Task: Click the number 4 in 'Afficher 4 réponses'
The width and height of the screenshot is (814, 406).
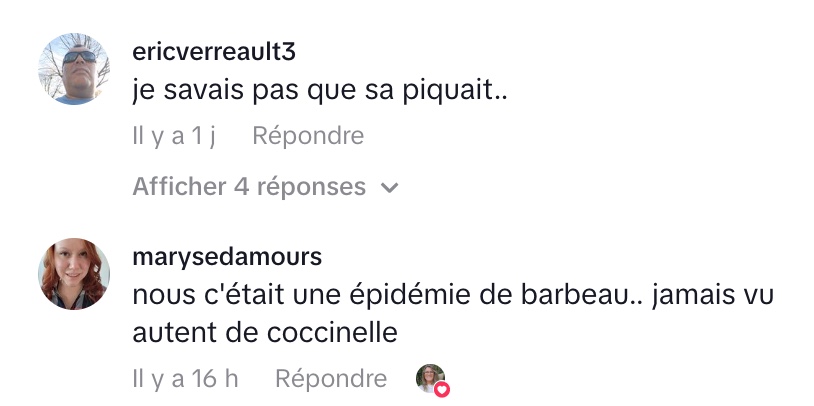Action: (x=241, y=186)
